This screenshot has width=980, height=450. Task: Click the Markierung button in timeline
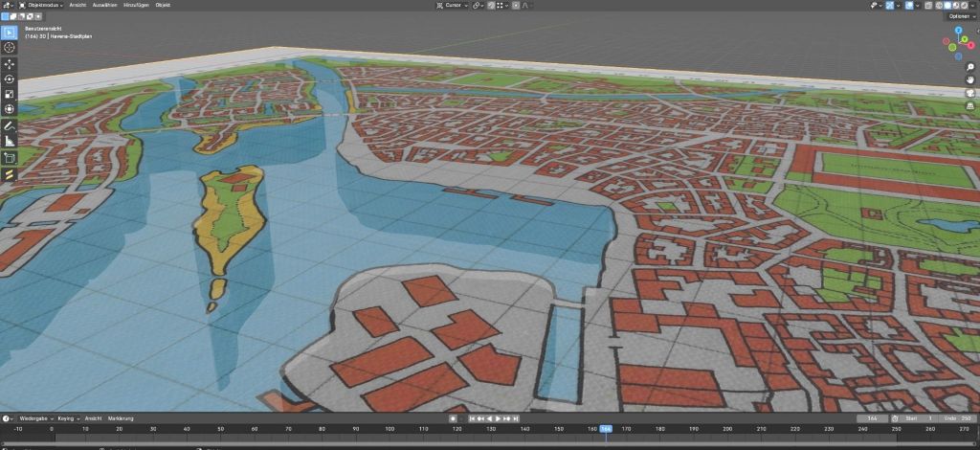pyautogui.click(x=121, y=418)
